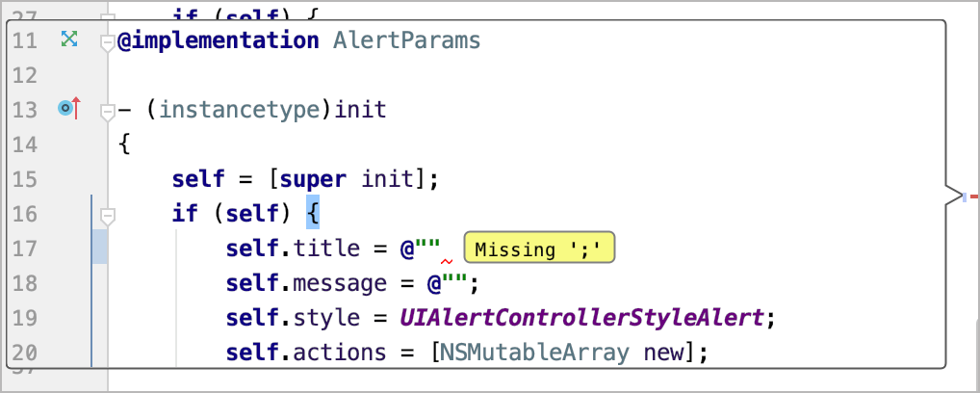
Task: Click the red error stripe mark
Action: [974, 197]
